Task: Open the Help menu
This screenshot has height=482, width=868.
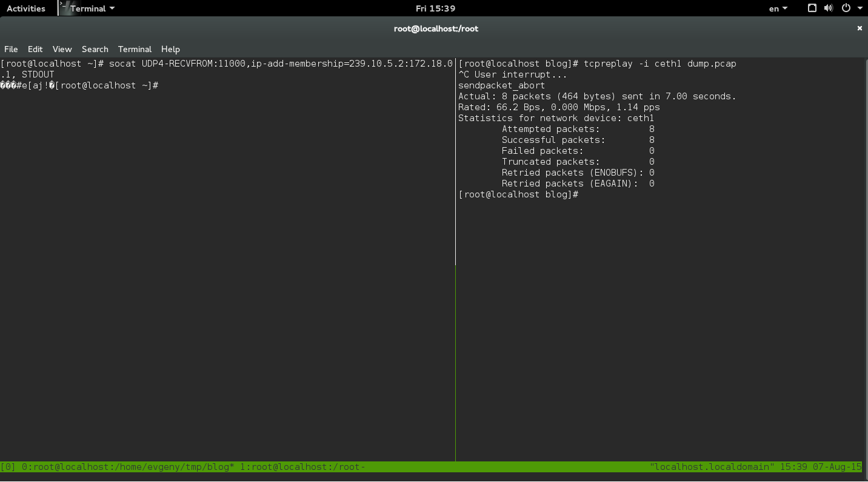Action: [170, 49]
